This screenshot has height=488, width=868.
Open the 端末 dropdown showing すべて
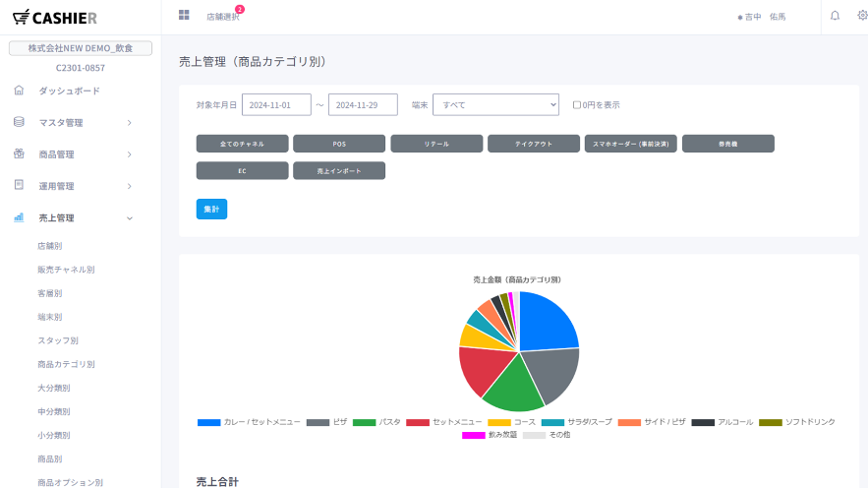(x=495, y=104)
